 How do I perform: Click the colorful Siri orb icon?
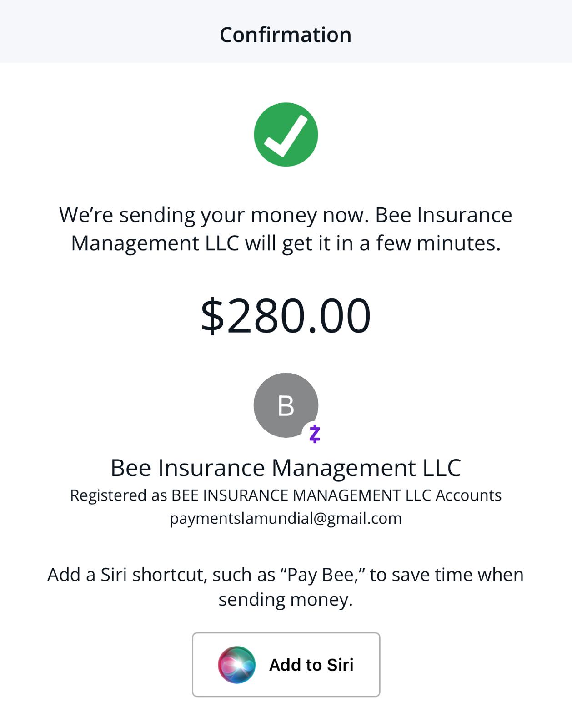(236, 664)
